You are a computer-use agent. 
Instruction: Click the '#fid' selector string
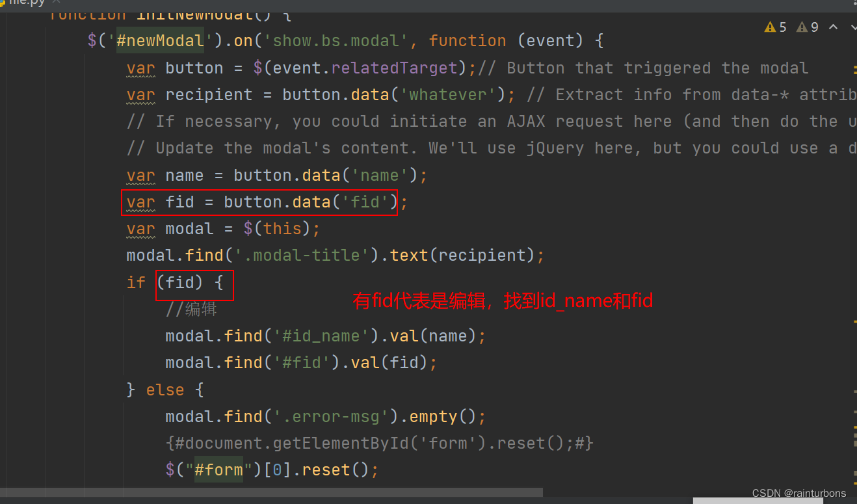point(302,363)
